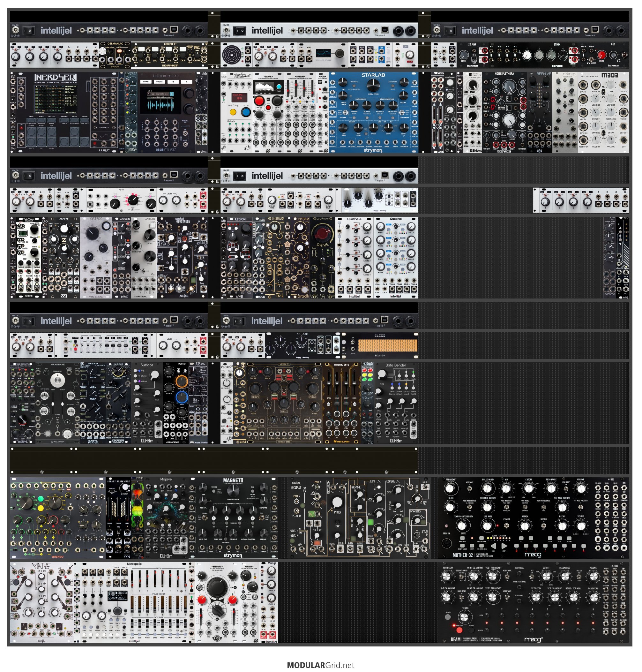Viewport: 642px width, 672px height.
Task: Toggle the Mother-32 LFO WAVE switch
Action: [x=506, y=526]
